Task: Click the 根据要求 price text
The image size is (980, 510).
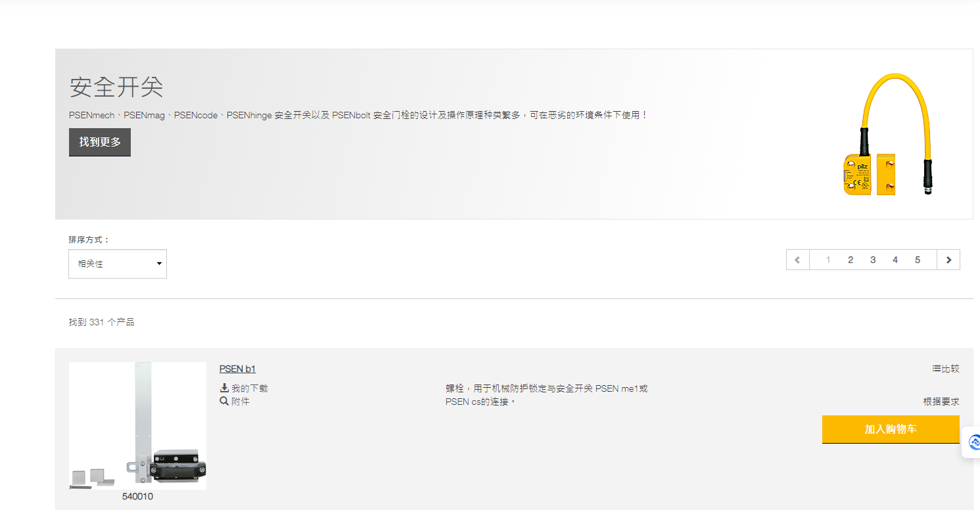Action: click(x=941, y=402)
